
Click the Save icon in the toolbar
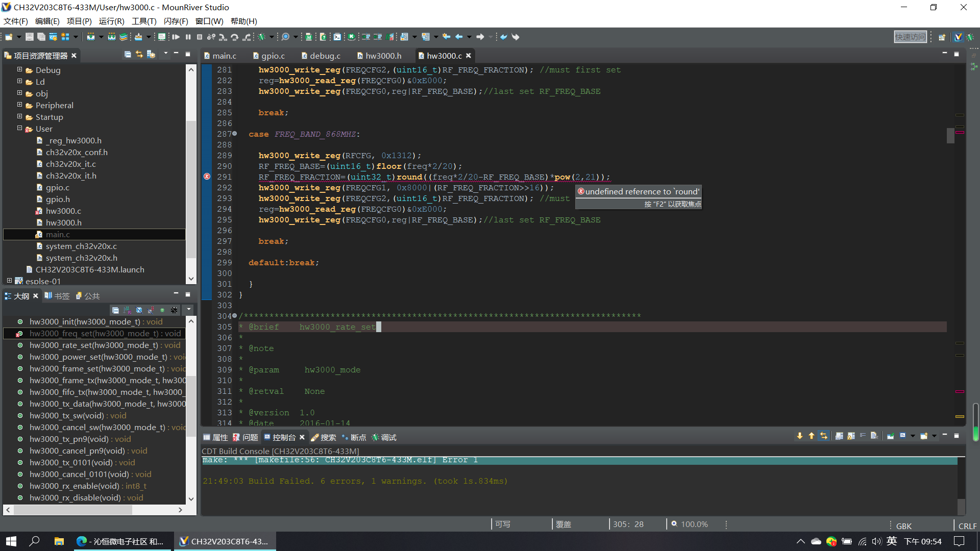coord(30,37)
